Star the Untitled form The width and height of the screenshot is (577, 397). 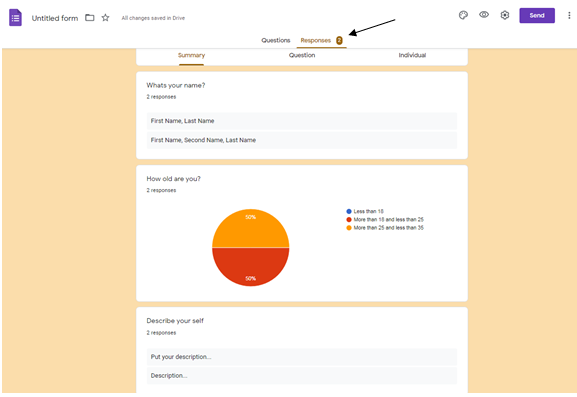coord(105,18)
